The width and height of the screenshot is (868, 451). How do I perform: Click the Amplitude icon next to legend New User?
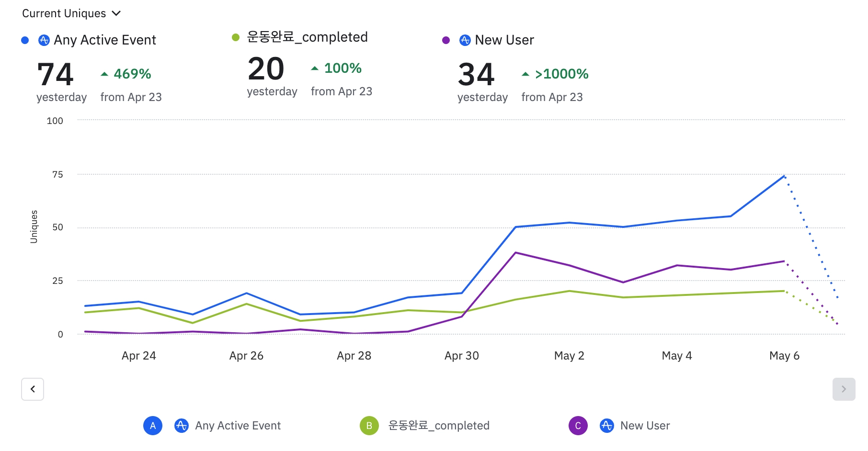point(607,426)
